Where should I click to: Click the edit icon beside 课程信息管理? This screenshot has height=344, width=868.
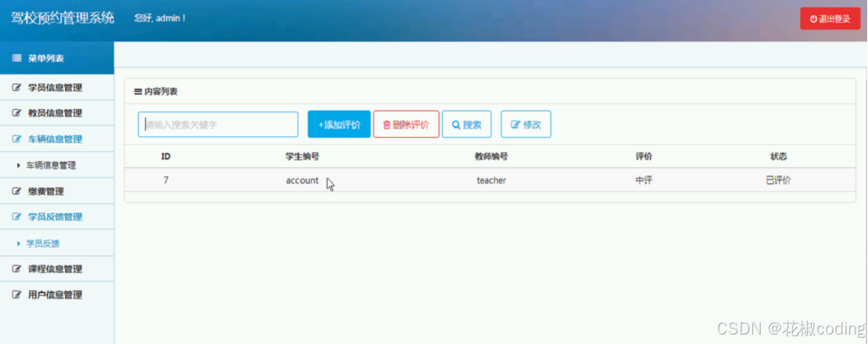pos(16,270)
